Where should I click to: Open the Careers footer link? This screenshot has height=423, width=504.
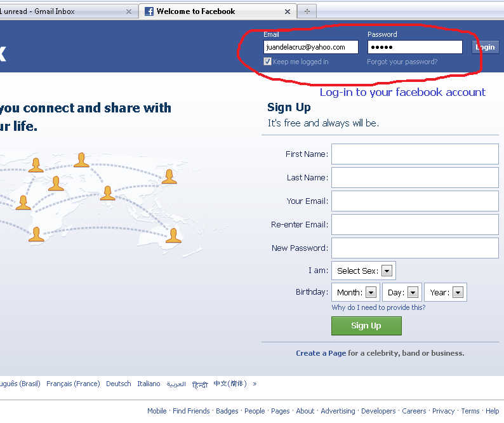coord(414,411)
